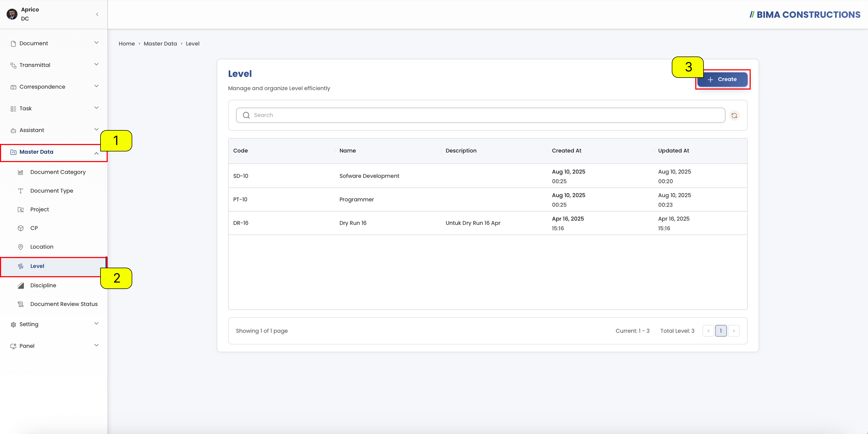Click the CP cube icon
This screenshot has height=434, width=868.
21,228
